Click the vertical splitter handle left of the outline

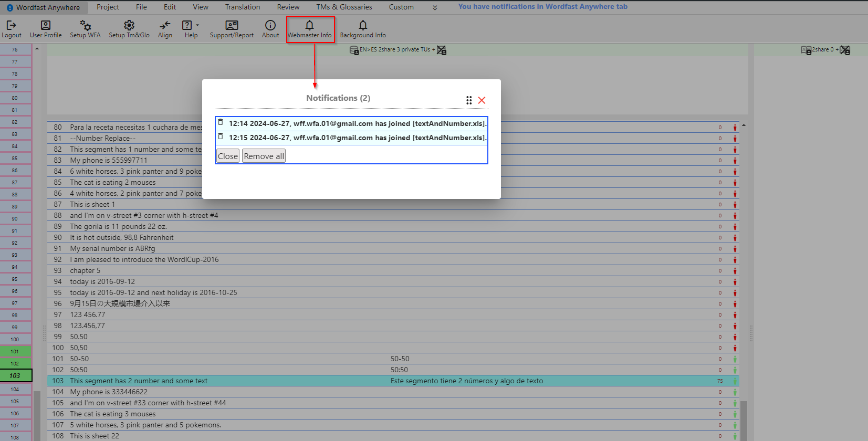[x=44, y=333]
